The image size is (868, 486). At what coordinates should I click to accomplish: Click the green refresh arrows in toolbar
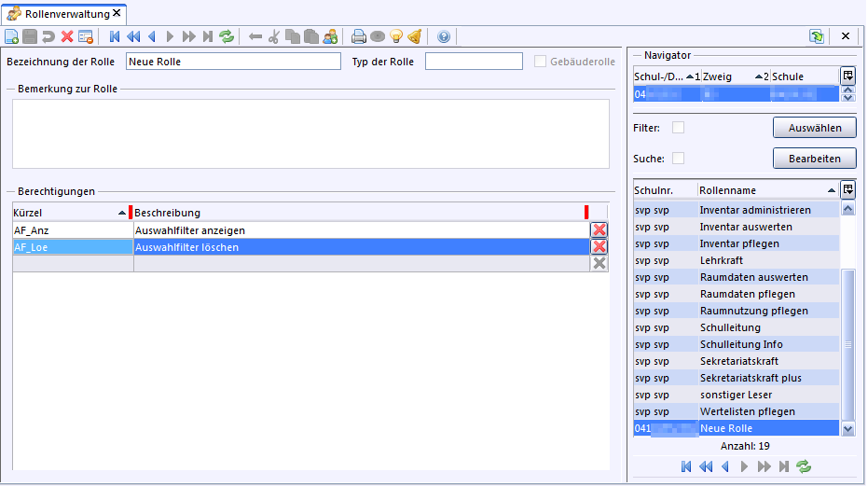227,37
